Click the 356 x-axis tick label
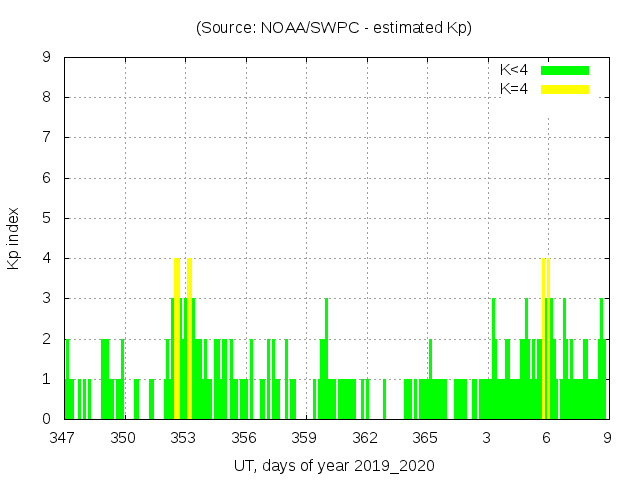Screen dimensions: 640x480 (244, 437)
